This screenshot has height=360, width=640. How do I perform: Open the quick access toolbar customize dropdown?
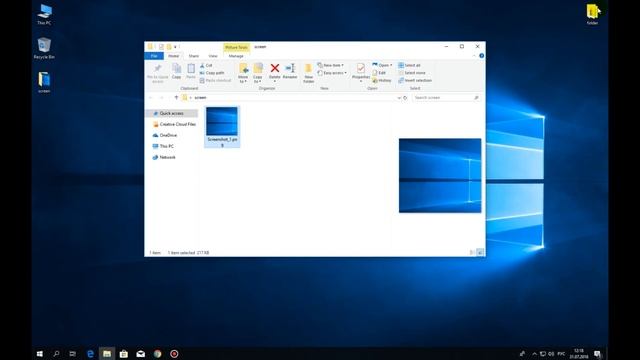[x=175, y=47]
